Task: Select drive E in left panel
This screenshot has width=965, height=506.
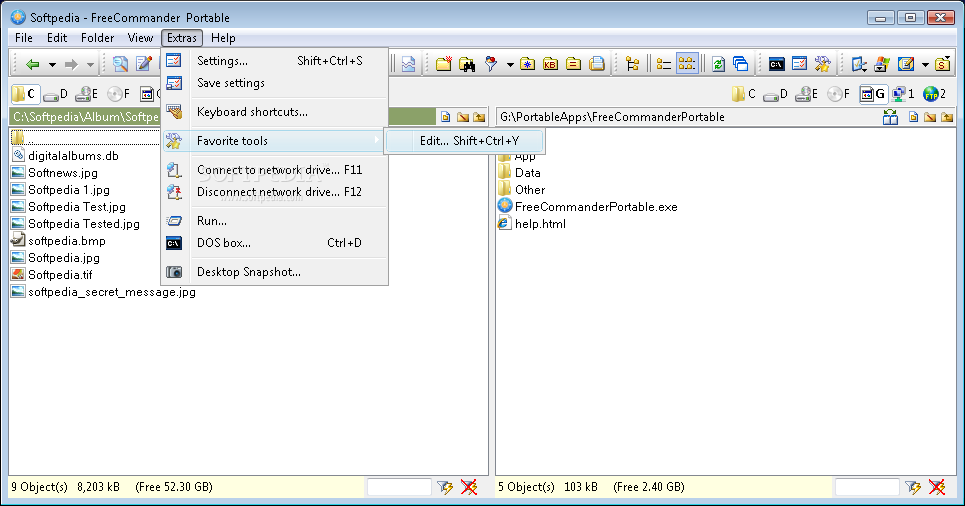Action: click(87, 94)
